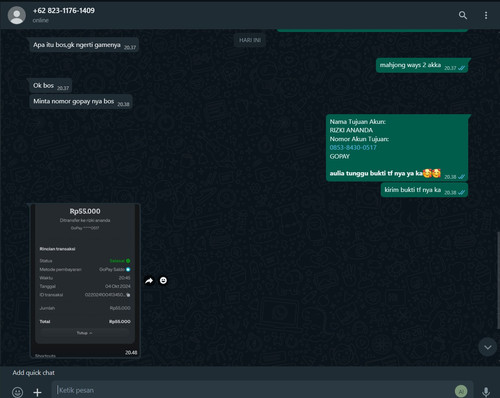This screenshot has height=398, width=500.
Task: Click contact number +62 823-1176-1409 header
Action: pyautogui.click(x=64, y=11)
